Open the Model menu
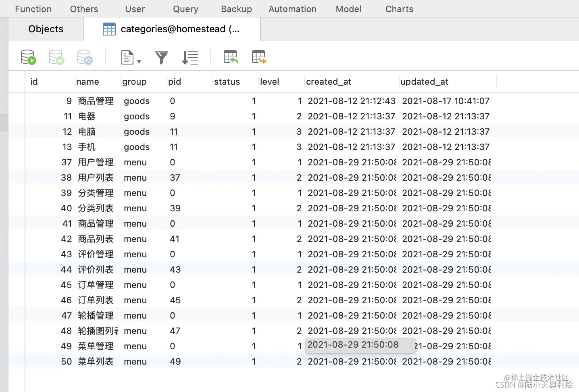Screen dimensions: 579x392 (x=349, y=9)
